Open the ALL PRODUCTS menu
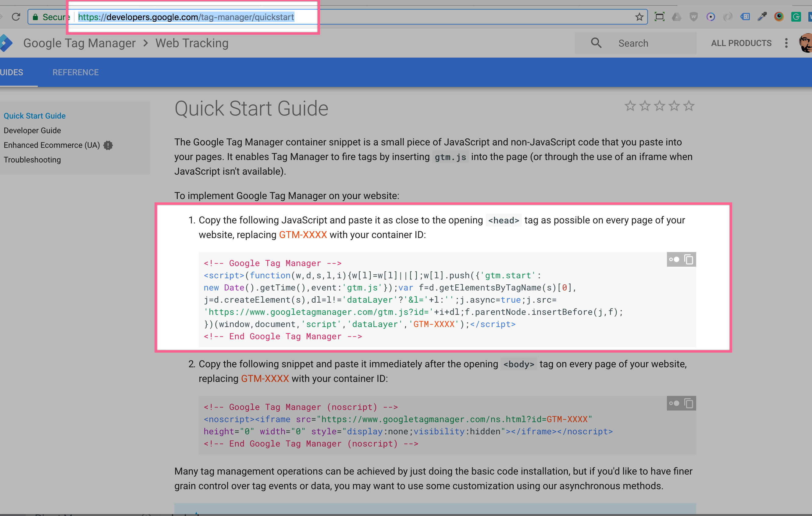 (x=741, y=43)
